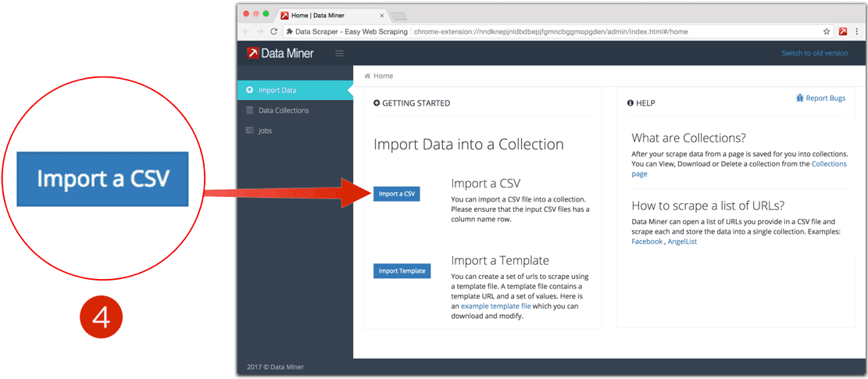Bookmark page with the star icon
This screenshot has height=379, width=868.
point(827,31)
